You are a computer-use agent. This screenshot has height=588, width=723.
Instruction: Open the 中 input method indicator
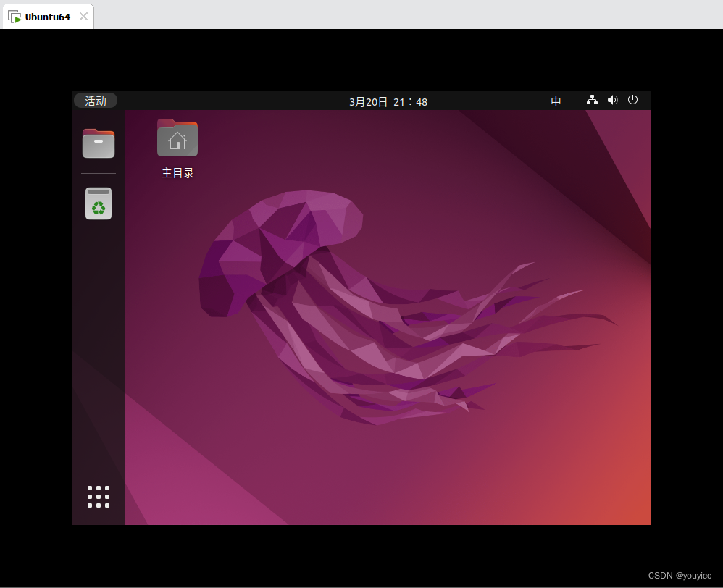coord(556,101)
